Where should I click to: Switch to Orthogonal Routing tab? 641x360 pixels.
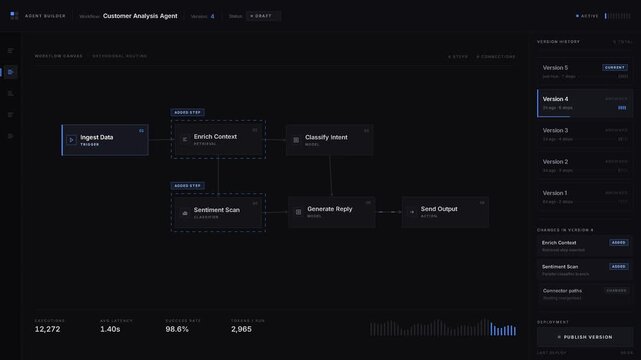point(120,56)
